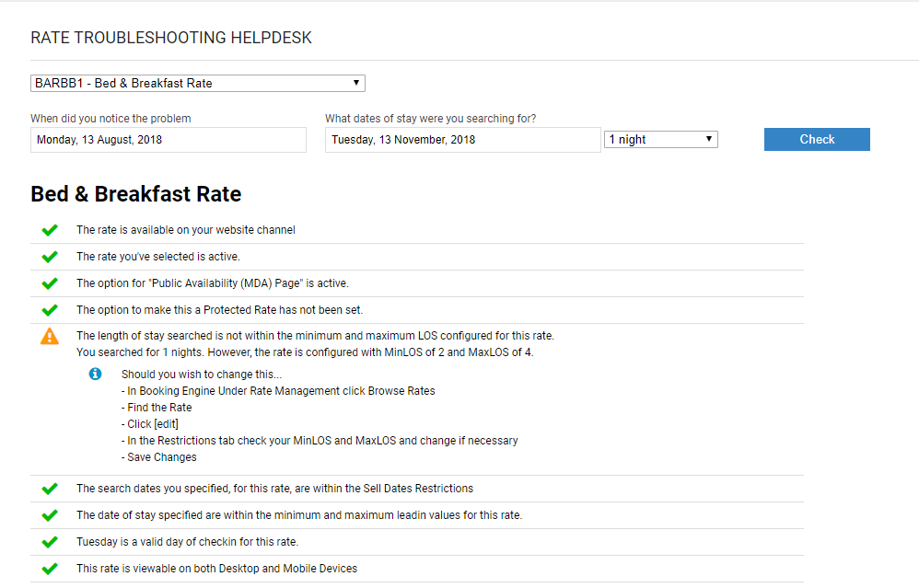Image resolution: width=919 pixels, height=588 pixels.
Task: Click 'Tuesday is a valid day of checkin' text
Action: (x=188, y=542)
